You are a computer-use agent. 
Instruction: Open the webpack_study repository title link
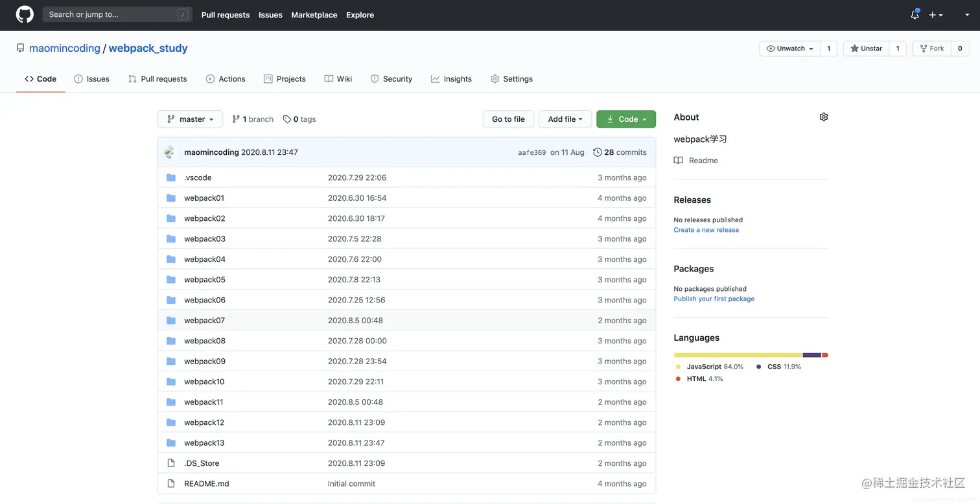coord(148,48)
